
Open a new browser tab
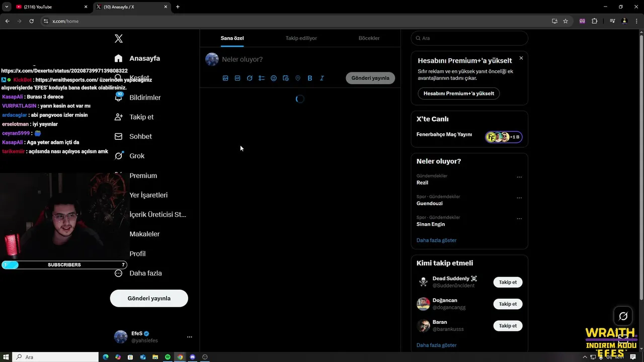tap(178, 7)
